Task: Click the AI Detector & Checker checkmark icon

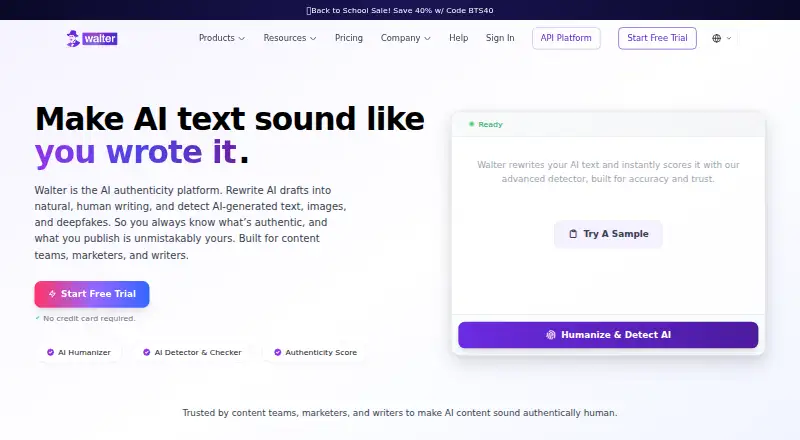Action: pyautogui.click(x=146, y=352)
